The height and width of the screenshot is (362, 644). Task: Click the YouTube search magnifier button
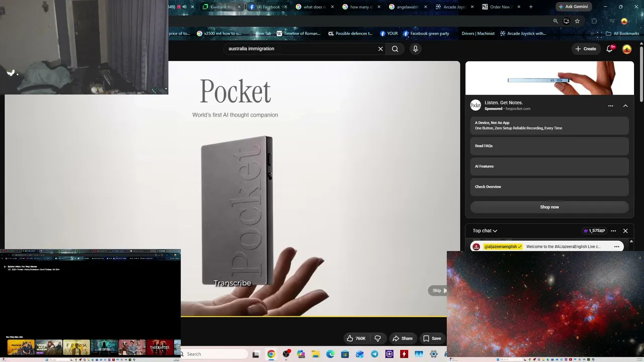pyautogui.click(x=395, y=49)
